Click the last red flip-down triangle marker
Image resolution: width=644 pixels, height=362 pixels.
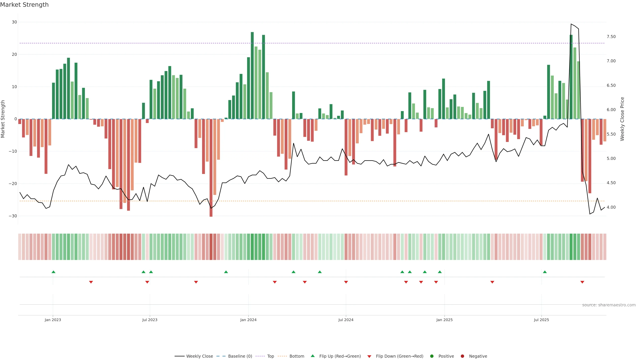(582, 282)
